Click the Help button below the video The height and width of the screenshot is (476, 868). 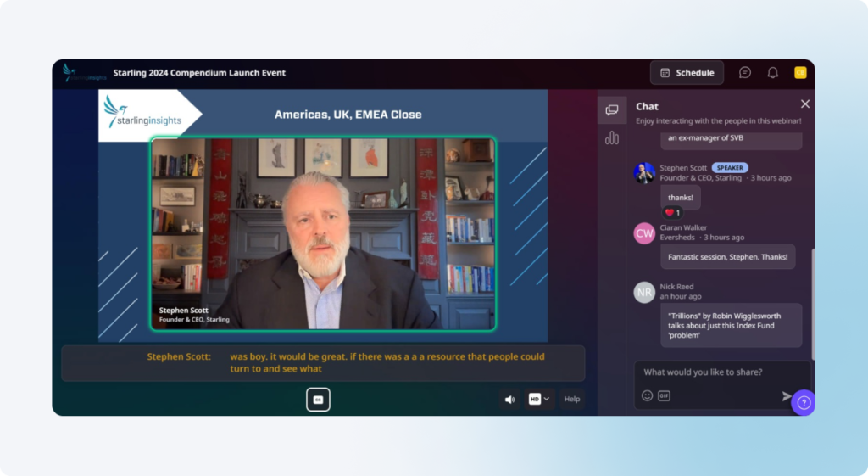pos(572,399)
